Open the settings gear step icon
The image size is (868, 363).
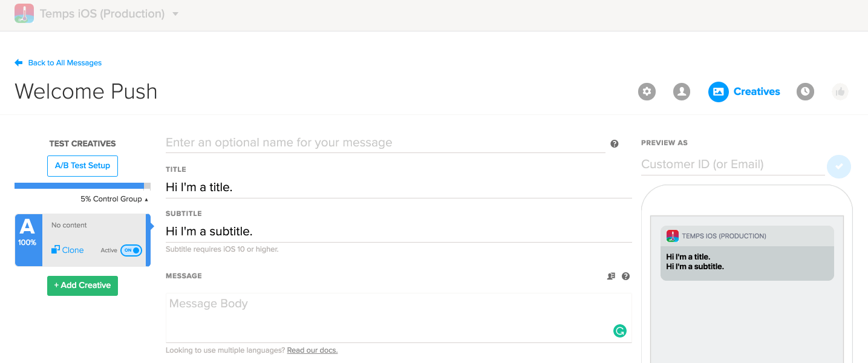pos(647,92)
